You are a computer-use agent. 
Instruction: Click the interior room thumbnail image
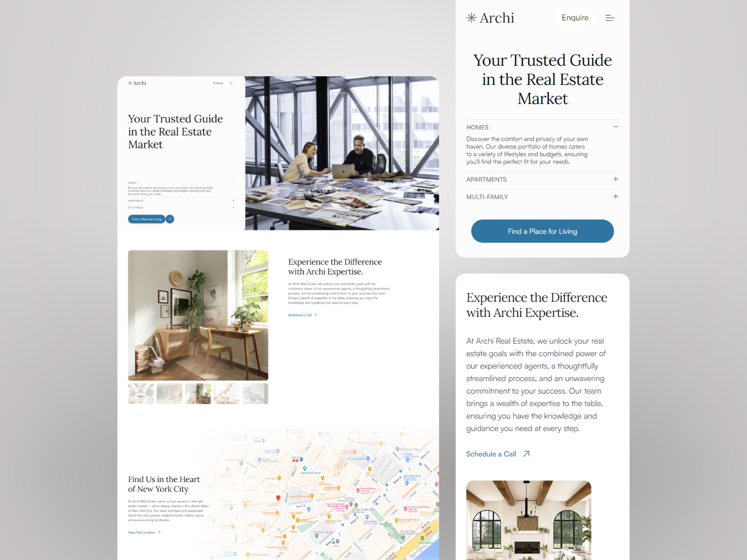(198, 394)
